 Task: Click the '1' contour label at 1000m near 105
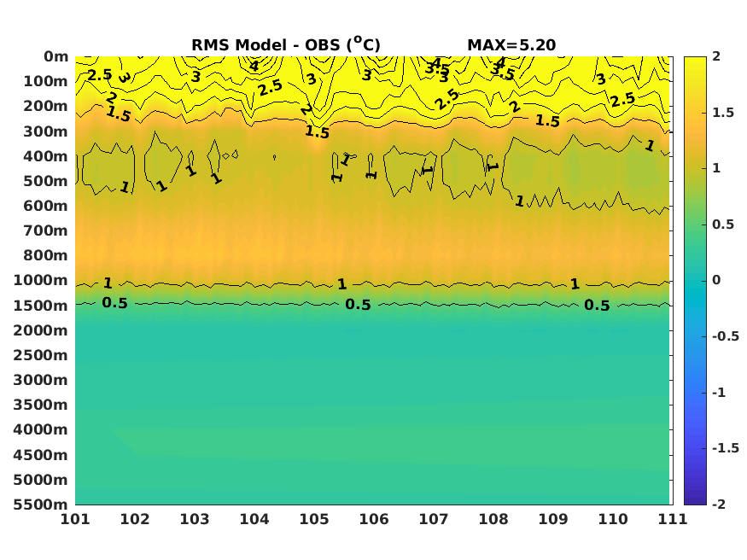click(x=342, y=285)
